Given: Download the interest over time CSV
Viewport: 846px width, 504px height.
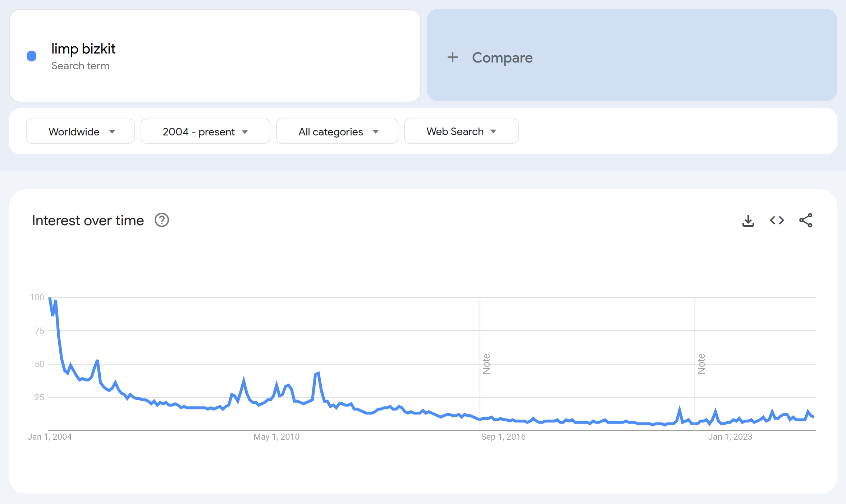Looking at the screenshot, I should click(748, 221).
